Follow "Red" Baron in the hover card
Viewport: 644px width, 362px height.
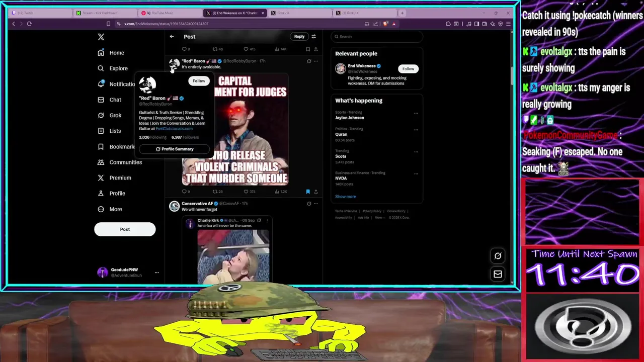click(199, 81)
